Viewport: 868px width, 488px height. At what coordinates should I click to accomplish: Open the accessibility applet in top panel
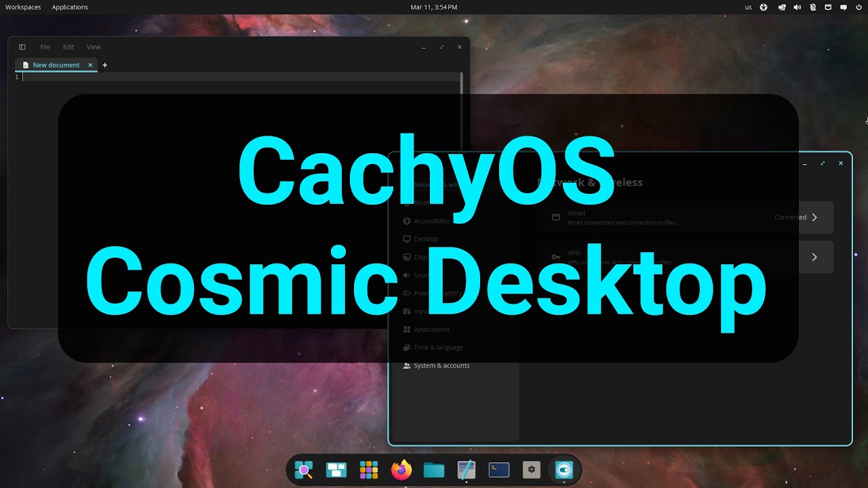coord(764,7)
